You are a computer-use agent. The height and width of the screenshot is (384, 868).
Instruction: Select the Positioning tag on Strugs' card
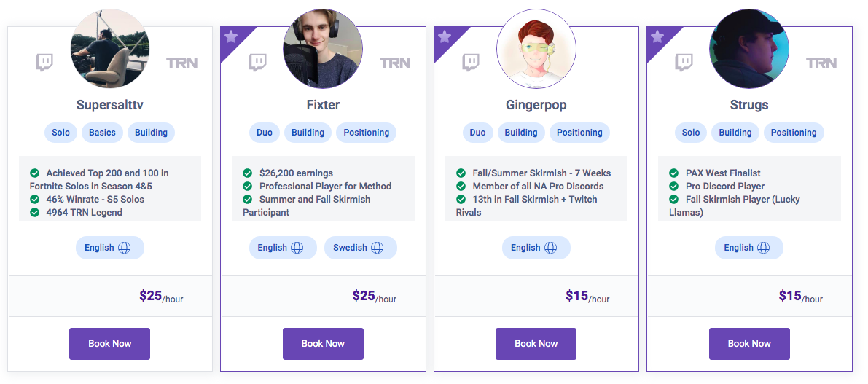click(x=794, y=133)
